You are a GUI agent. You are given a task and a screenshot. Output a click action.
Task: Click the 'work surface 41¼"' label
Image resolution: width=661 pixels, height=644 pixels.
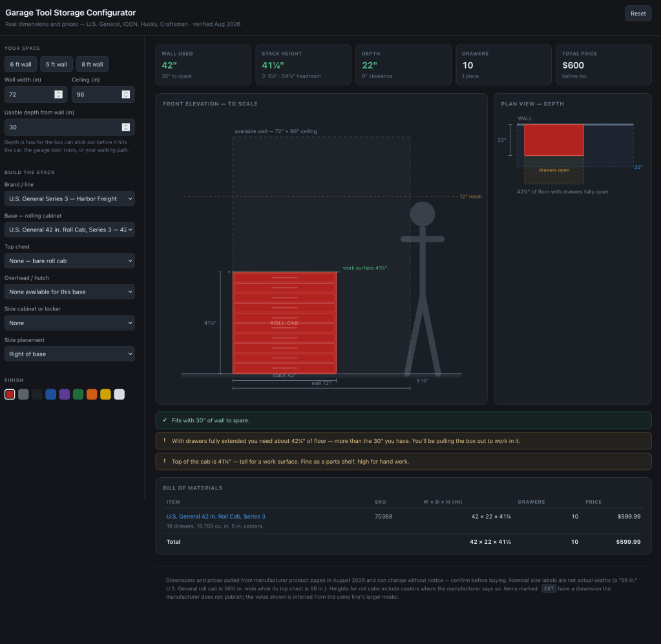[365, 268]
